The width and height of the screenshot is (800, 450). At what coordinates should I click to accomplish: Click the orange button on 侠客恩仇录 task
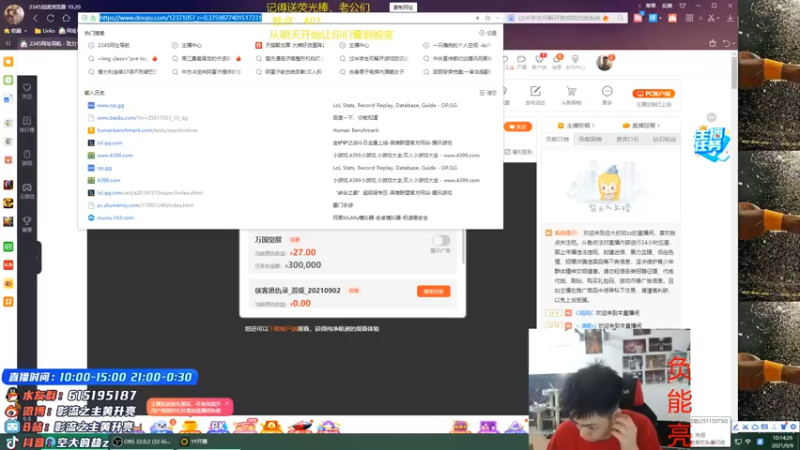click(x=434, y=291)
